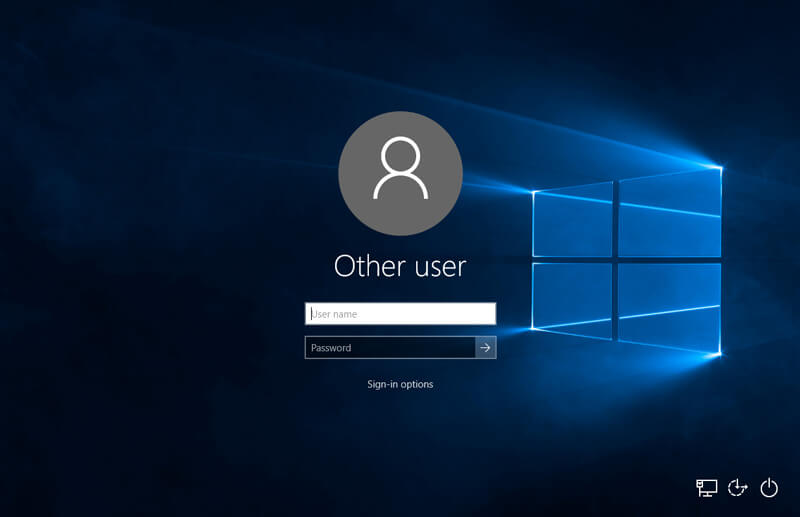The height and width of the screenshot is (517, 800).
Task: Click the "Password" placeholder text
Action: click(331, 348)
